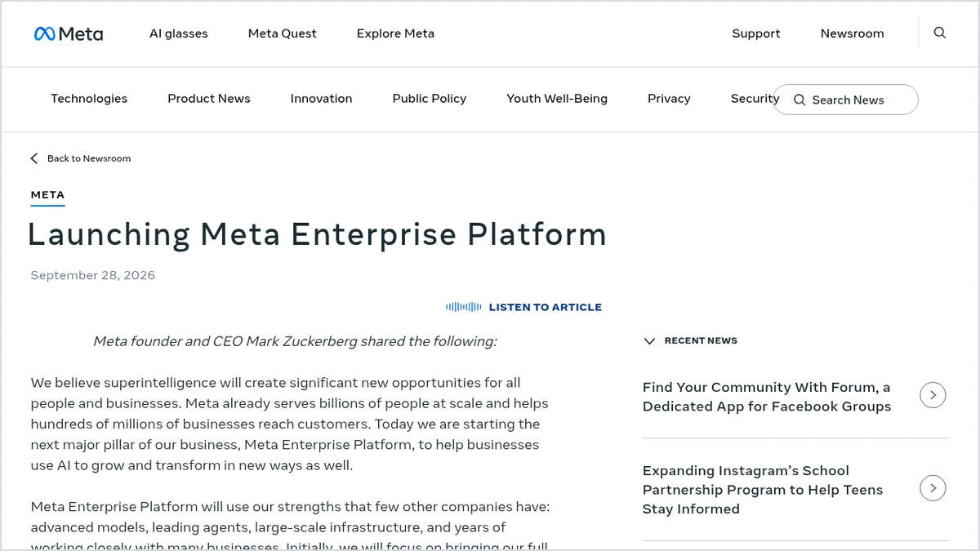Open arrow circle for Instagram School Partnership article
Viewport: 980px width, 551px height.
coord(933,489)
